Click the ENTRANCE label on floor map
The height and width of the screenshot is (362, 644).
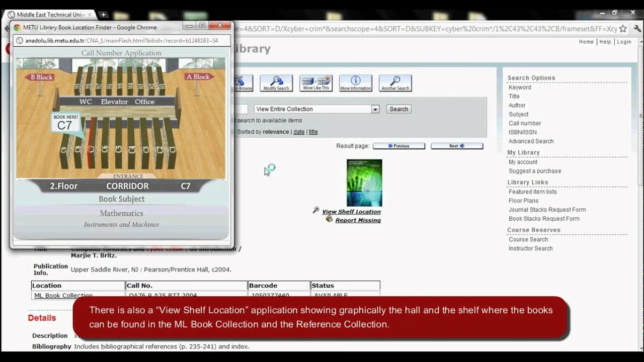coord(128,176)
